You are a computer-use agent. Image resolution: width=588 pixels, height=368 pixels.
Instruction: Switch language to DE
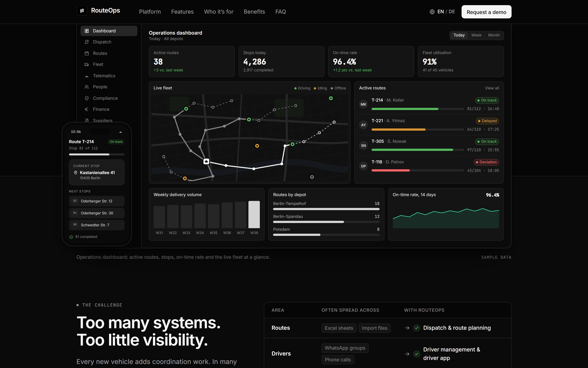pyautogui.click(x=452, y=12)
